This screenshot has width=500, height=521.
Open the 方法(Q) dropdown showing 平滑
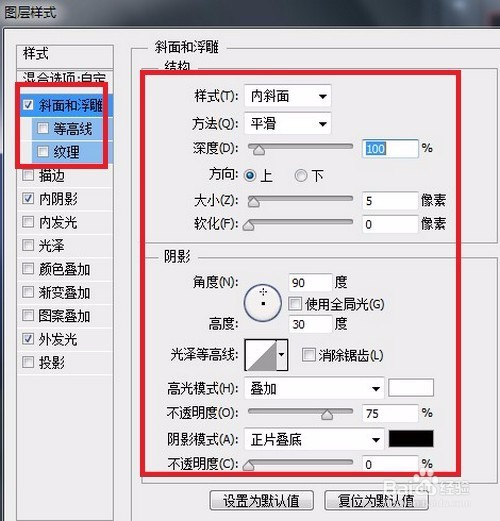point(288,124)
